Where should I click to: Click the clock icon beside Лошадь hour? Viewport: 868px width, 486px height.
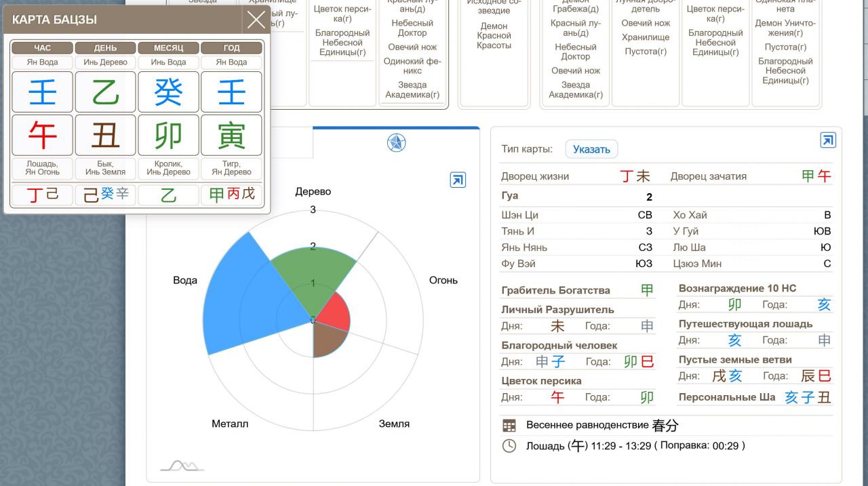click(509, 446)
